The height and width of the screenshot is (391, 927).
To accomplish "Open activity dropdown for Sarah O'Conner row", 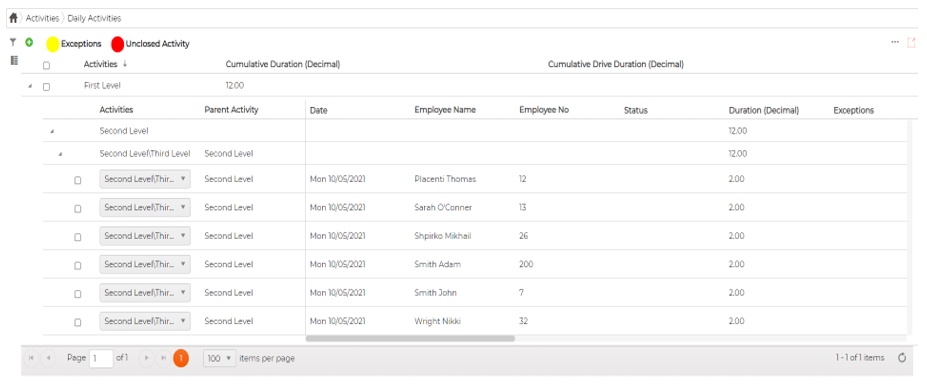I will [145, 208].
